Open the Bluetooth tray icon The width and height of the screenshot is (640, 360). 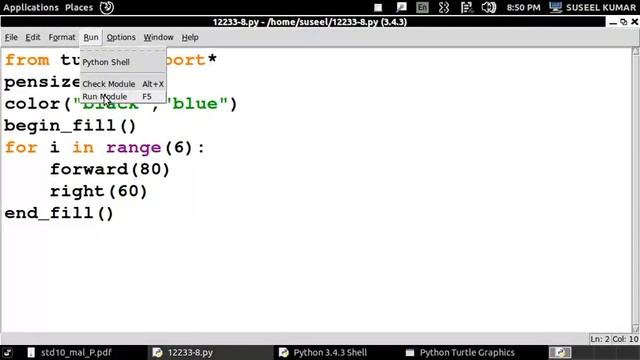[444, 7]
